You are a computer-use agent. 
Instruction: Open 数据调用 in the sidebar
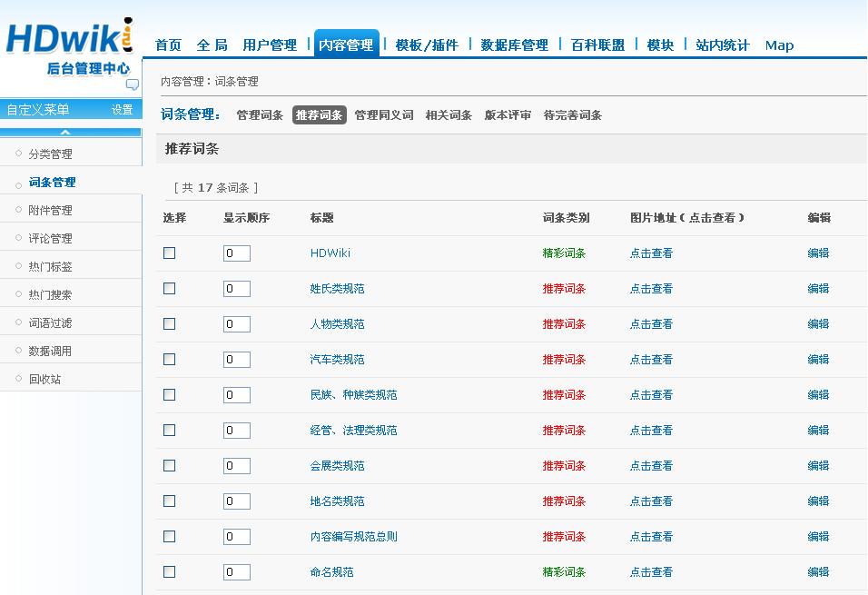50,351
